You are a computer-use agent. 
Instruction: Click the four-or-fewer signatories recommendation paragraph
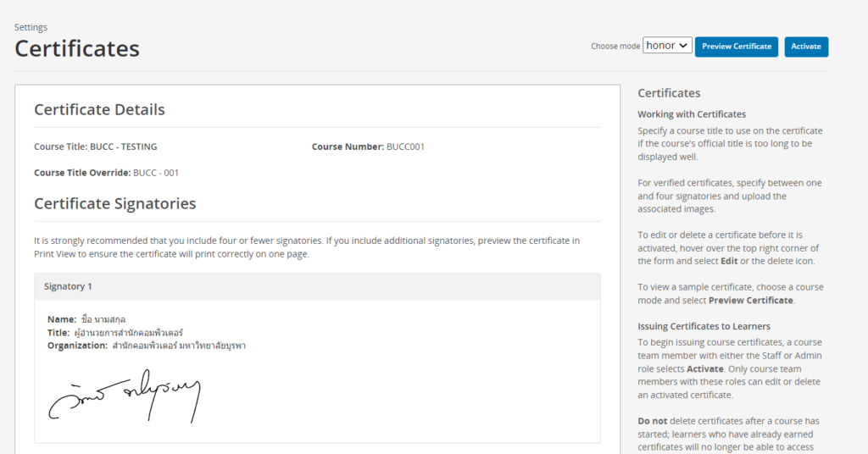pyautogui.click(x=307, y=247)
